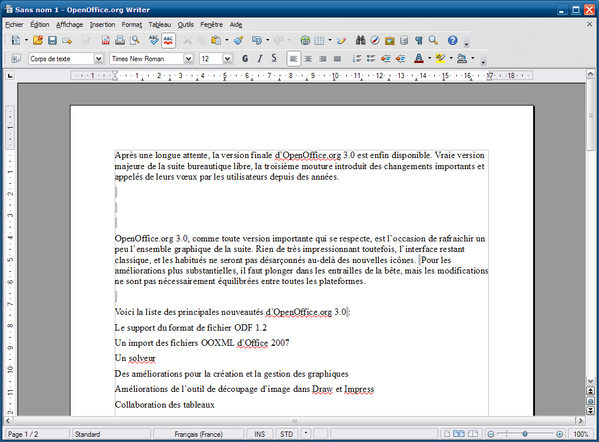Open Undo history dropdown arrow
Image resolution: width=599 pixels, height=442 pixels.
(x=267, y=40)
